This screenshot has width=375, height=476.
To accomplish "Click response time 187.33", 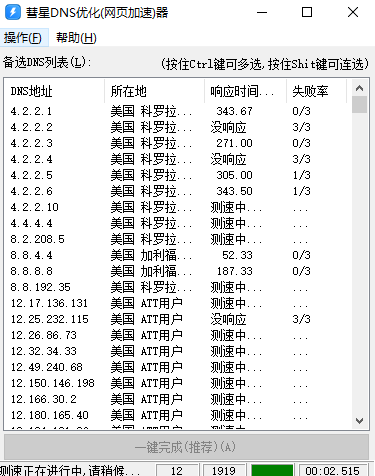I will [234, 271].
